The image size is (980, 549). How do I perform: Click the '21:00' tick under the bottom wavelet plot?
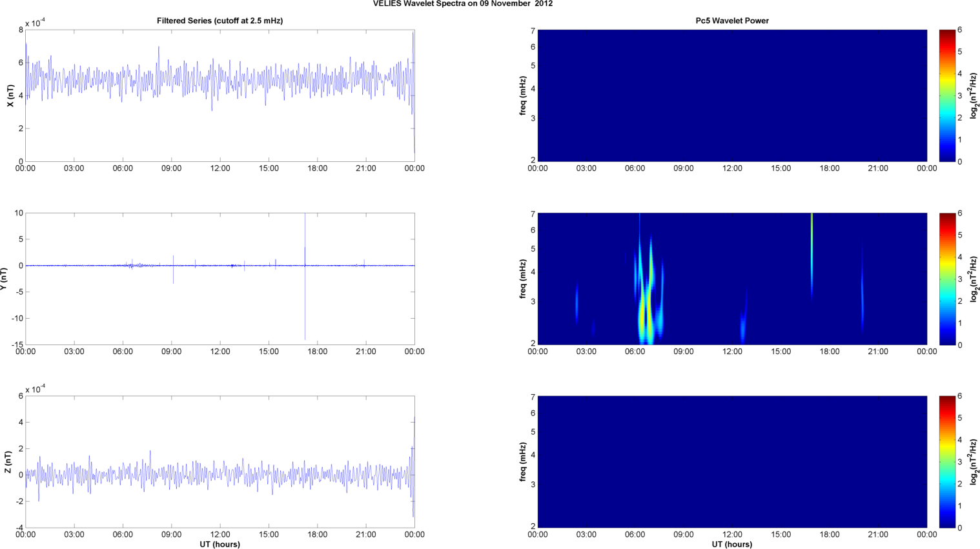[878, 535]
